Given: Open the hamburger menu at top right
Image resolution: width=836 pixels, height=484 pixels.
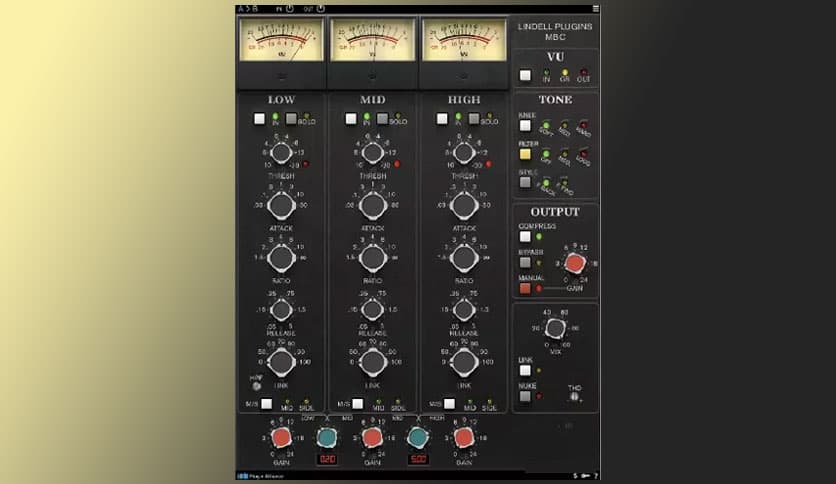Looking at the screenshot, I should coord(596,9).
